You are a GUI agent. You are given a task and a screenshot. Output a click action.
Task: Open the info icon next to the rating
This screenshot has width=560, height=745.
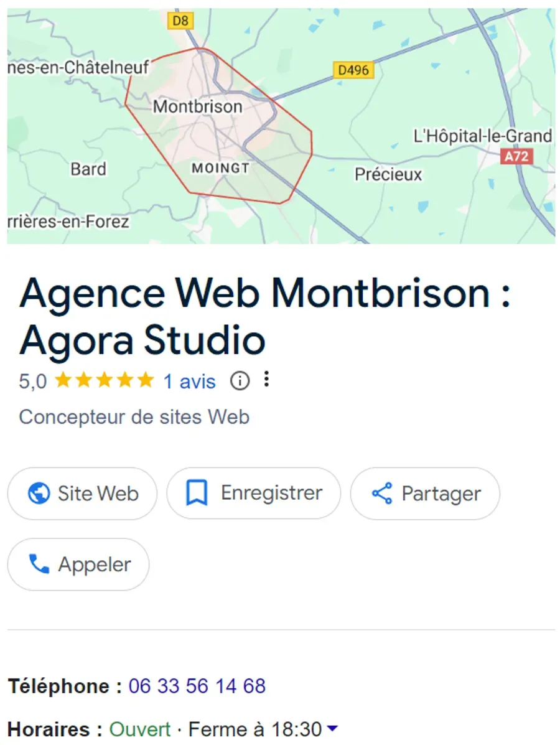(240, 380)
